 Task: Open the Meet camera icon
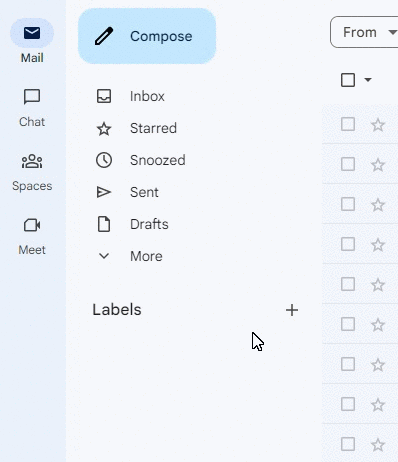coord(32,225)
